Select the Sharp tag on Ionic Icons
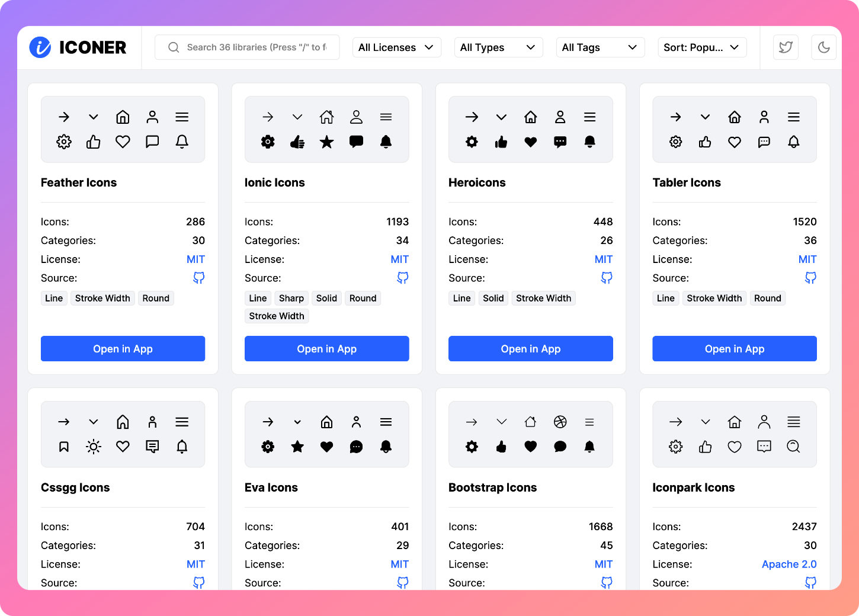 point(291,298)
